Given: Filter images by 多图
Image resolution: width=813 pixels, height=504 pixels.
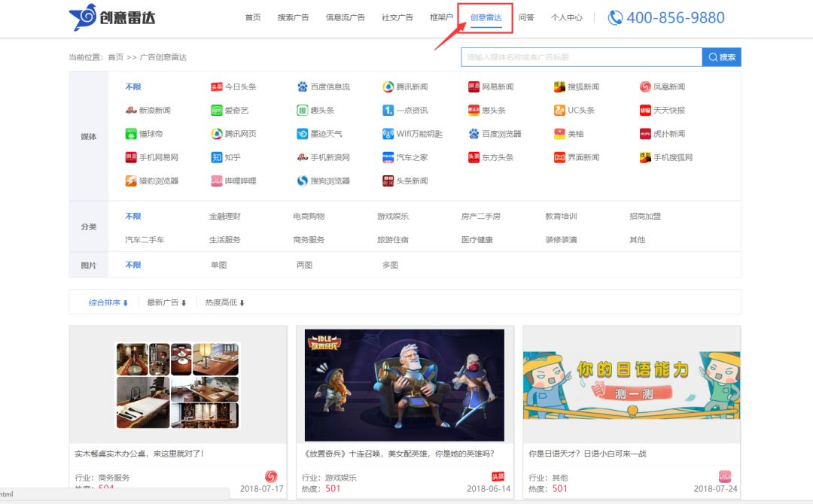Looking at the screenshot, I should click(391, 266).
